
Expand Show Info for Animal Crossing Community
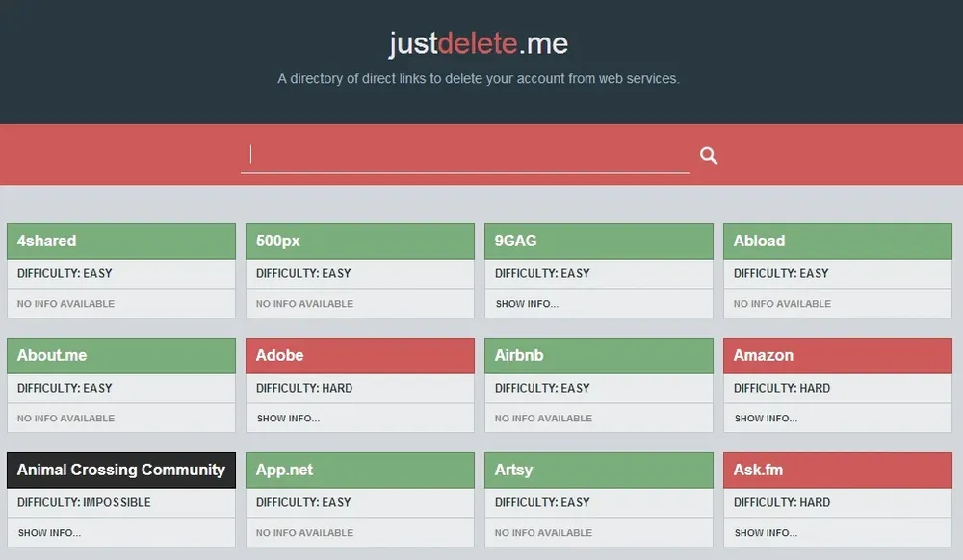pos(49,533)
